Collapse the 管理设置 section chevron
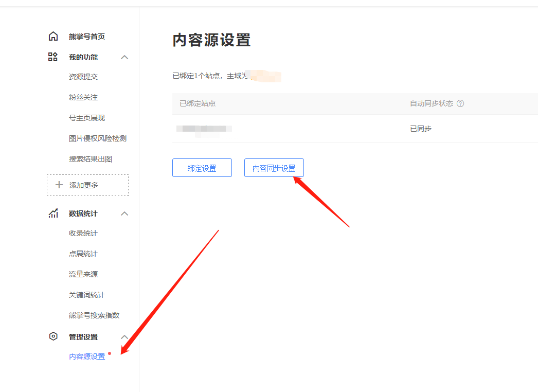This screenshot has height=392, width=538. 124,337
